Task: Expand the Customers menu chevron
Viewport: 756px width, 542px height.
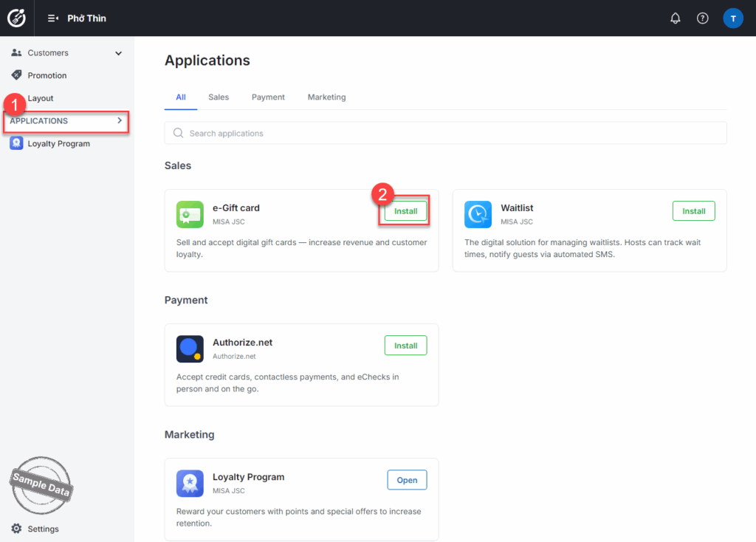Action: coord(118,53)
